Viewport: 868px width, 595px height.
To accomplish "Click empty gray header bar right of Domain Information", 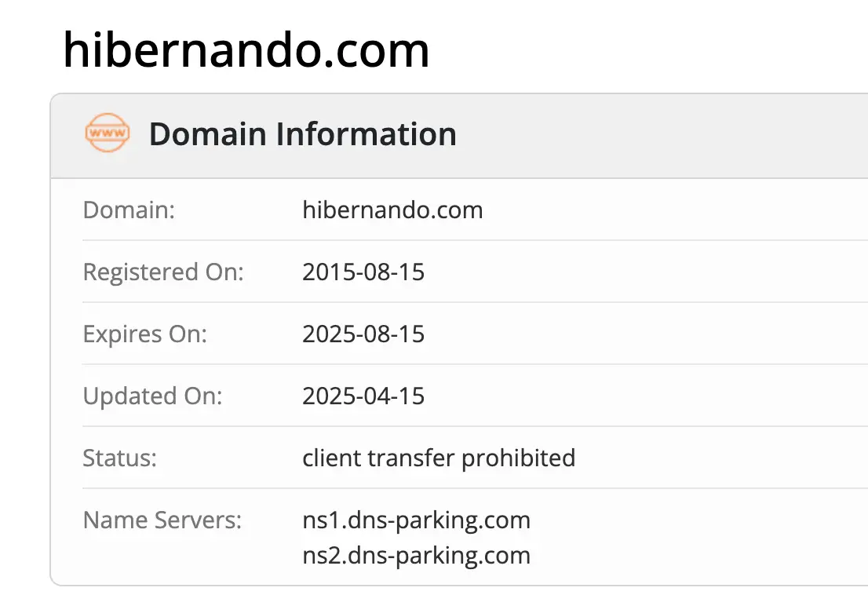I will 667,134.
